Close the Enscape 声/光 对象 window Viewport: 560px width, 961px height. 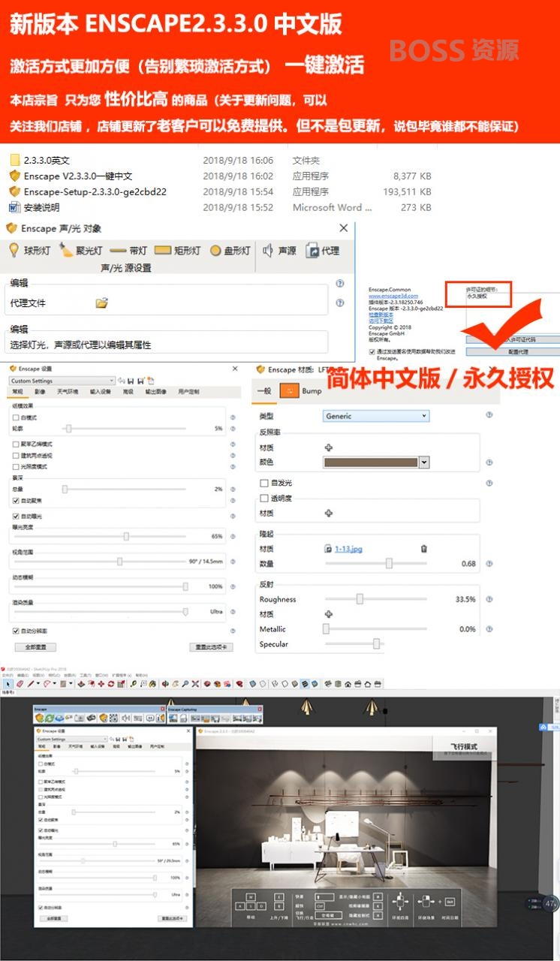(344, 228)
